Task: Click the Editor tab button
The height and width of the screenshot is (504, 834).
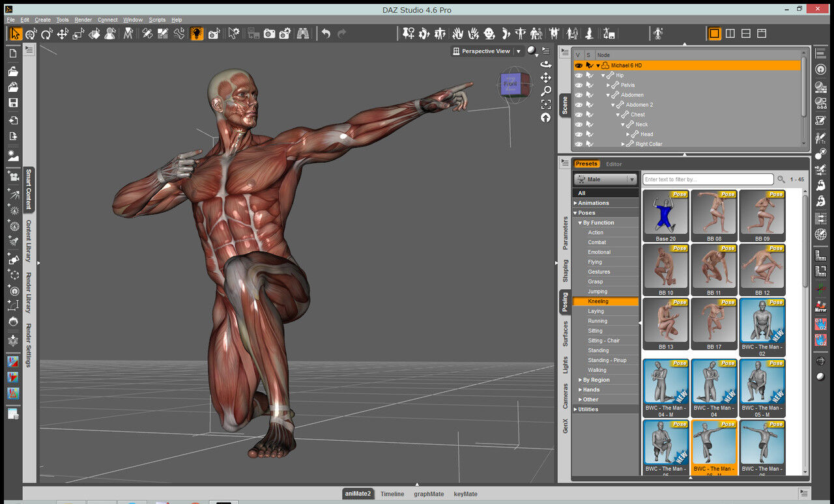Action: point(614,164)
